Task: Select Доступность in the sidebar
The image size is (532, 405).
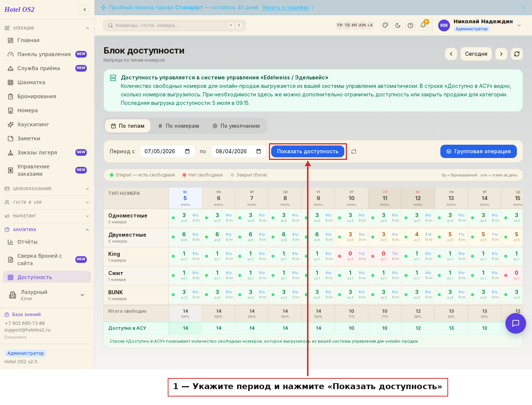Action: tap(47, 277)
